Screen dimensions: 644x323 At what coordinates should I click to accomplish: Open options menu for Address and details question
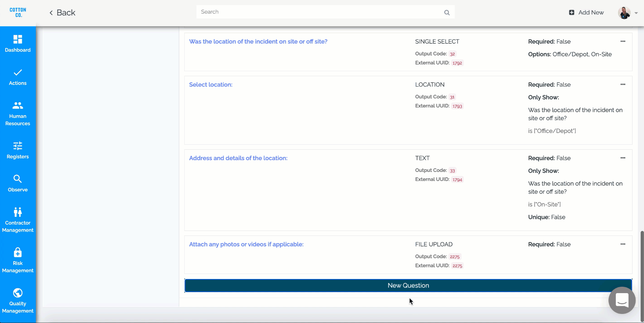pos(623,158)
